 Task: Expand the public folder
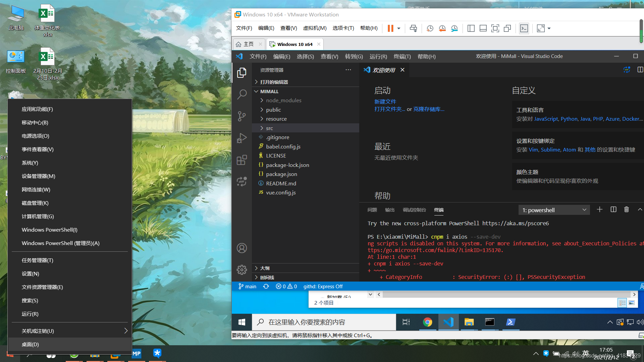coord(306,110)
